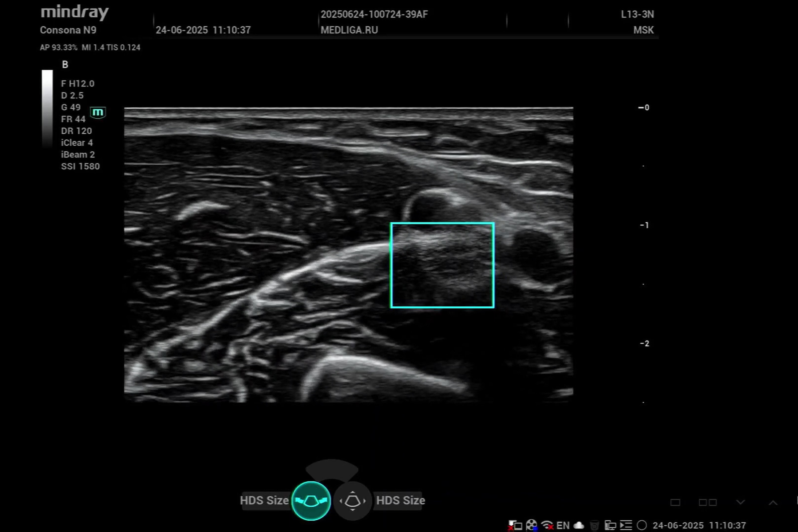This screenshot has height=532, width=798.
Task: Click the MSK exam mode label
Action: [x=643, y=30]
